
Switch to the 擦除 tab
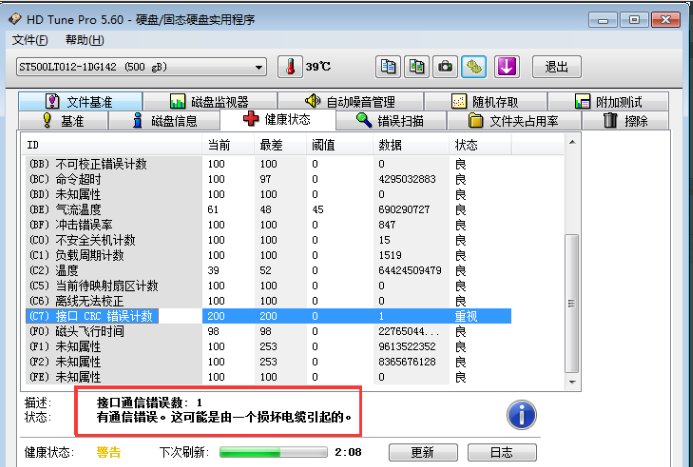[625, 120]
